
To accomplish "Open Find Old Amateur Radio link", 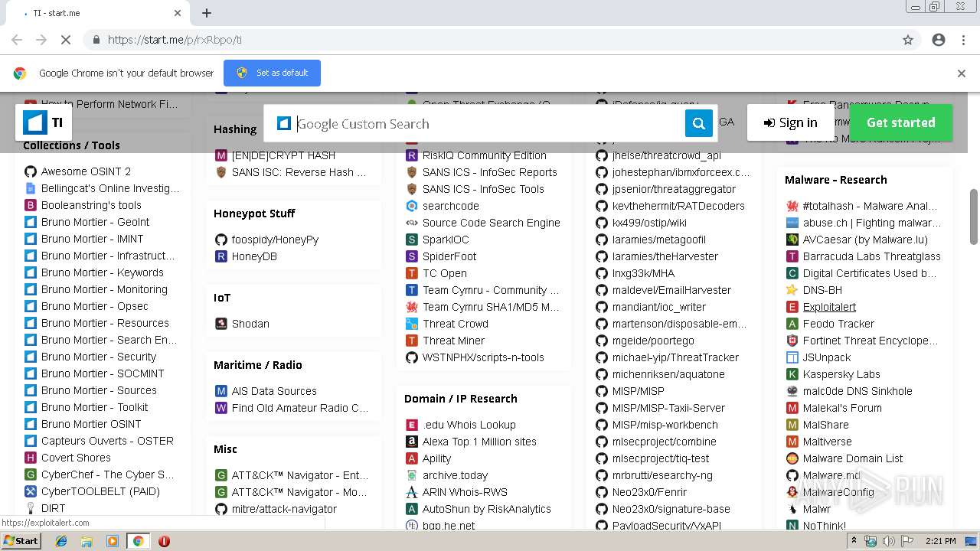I will (300, 408).
